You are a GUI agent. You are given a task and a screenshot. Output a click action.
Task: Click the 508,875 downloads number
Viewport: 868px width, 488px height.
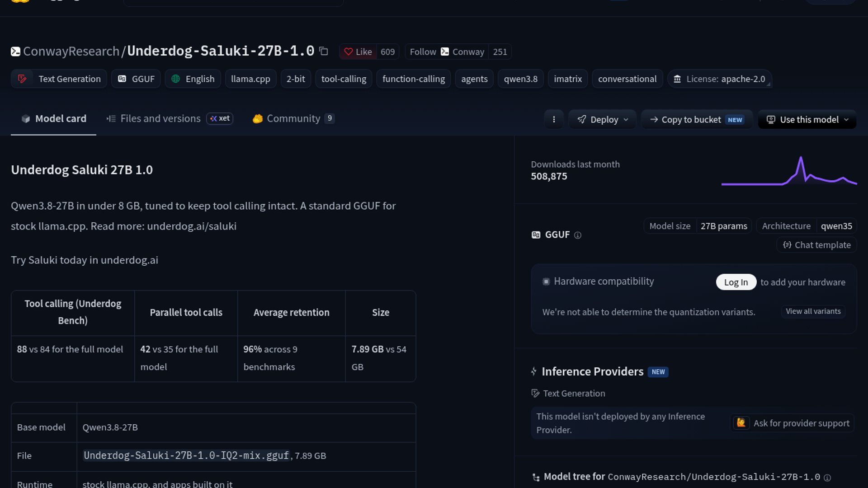click(549, 176)
